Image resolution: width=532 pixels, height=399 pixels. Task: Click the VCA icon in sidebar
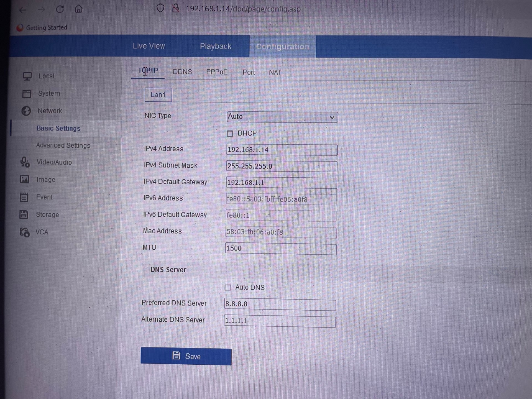(24, 232)
